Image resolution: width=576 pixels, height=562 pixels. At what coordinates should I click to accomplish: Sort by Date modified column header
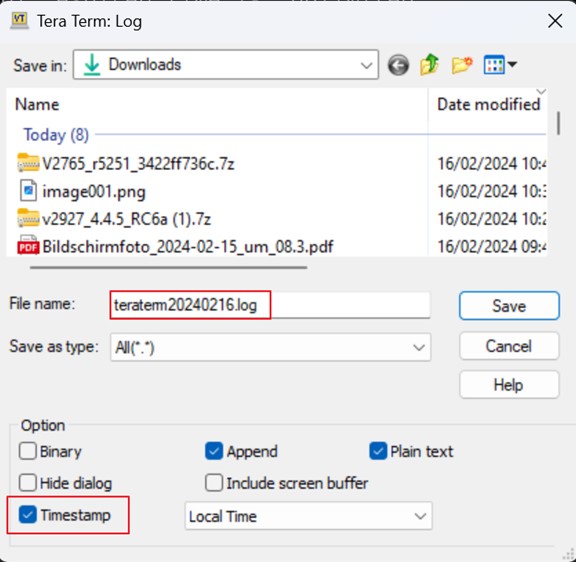point(488,105)
